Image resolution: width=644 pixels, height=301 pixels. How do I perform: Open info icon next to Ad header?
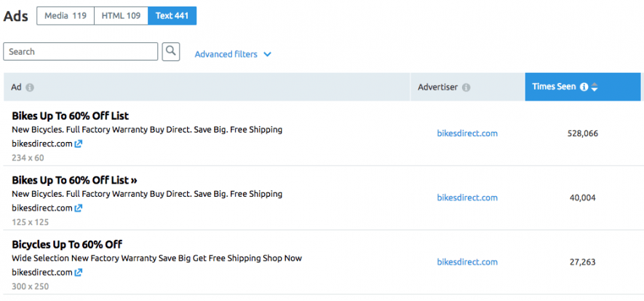click(x=30, y=87)
